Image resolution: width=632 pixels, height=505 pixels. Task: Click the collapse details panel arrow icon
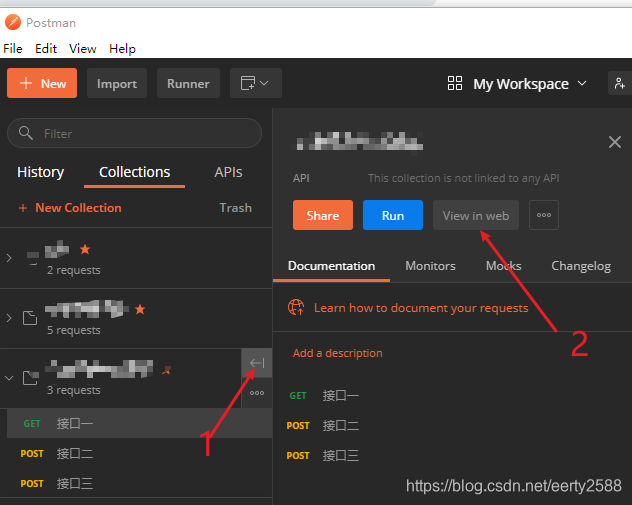click(x=257, y=363)
